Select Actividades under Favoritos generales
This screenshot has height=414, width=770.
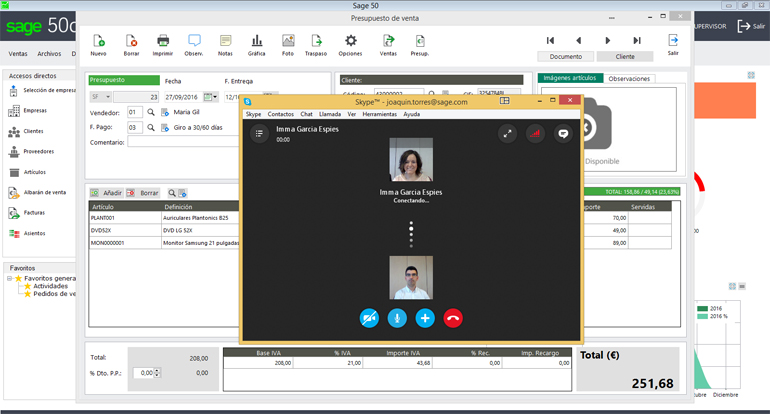coord(50,286)
